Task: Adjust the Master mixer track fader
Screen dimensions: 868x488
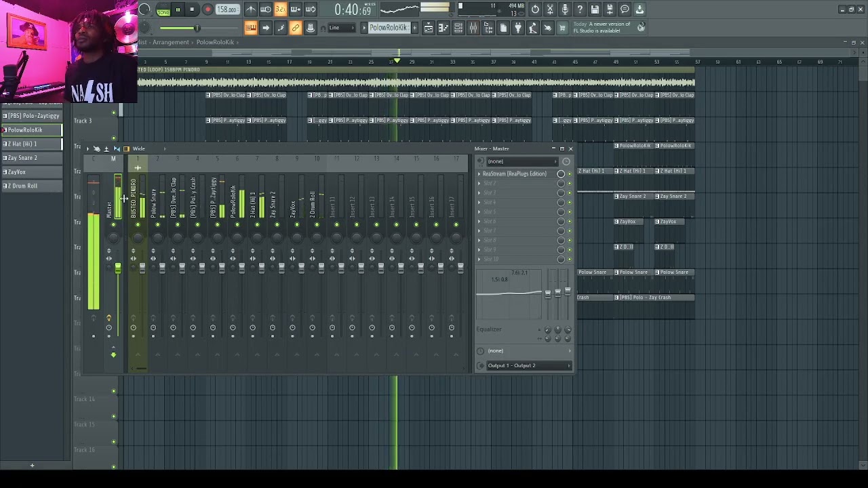Action: 118,269
